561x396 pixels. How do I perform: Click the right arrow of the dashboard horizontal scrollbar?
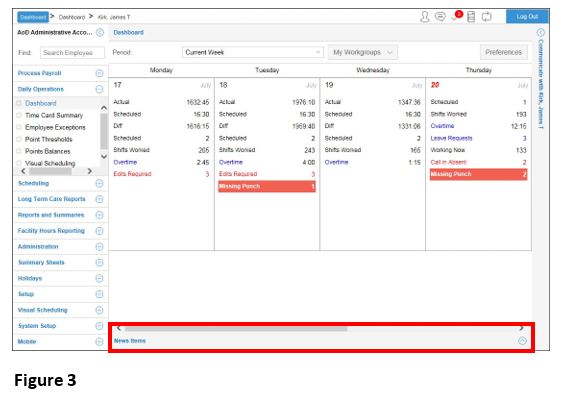click(522, 328)
